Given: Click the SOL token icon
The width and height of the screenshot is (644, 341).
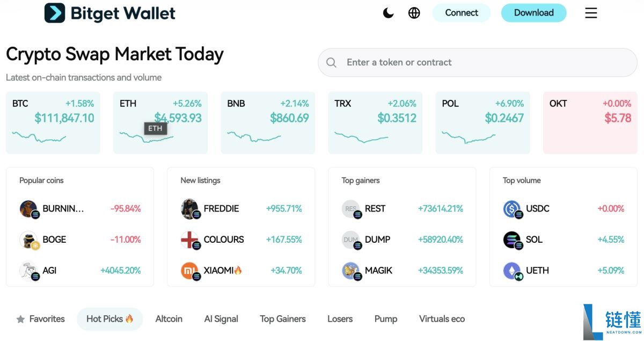Looking at the screenshot, I should coord(512,240).
